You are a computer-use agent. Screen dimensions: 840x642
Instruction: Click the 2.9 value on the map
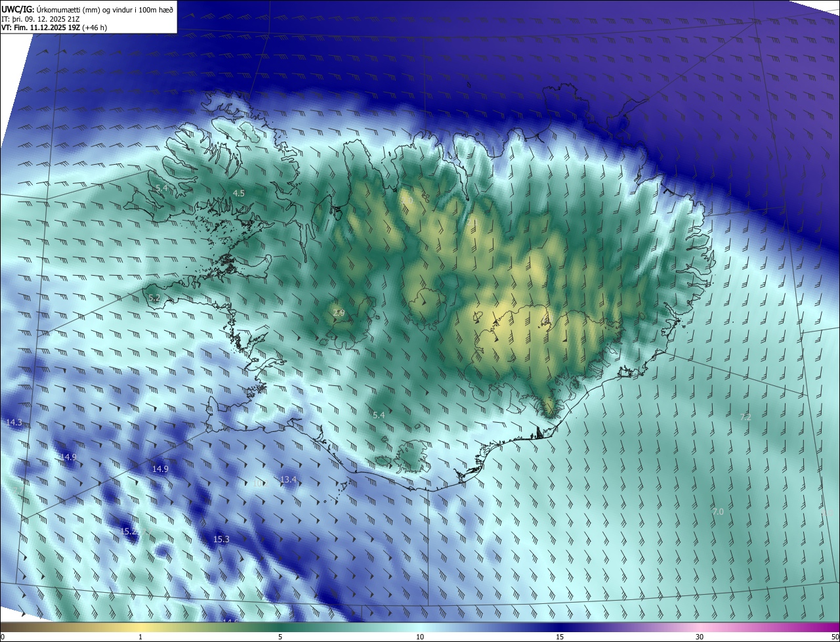339,313
